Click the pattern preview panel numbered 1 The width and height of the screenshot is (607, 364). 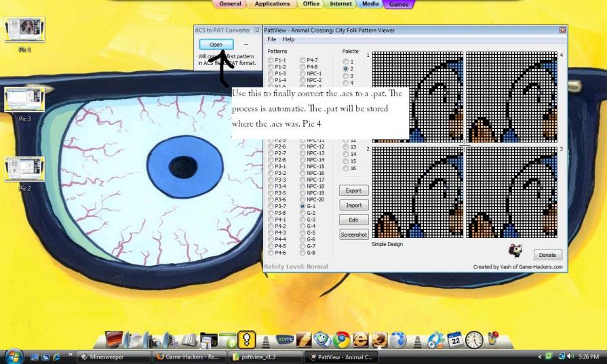[417, 97]
